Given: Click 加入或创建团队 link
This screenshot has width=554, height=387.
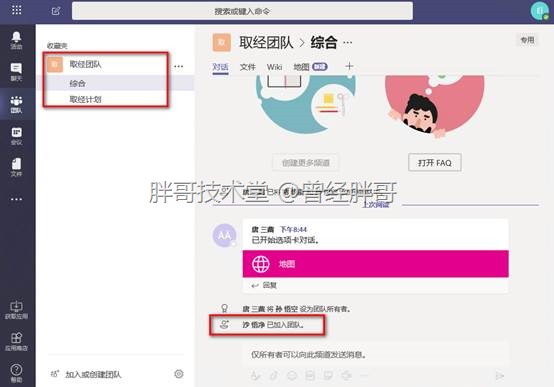Looking at the screenshot, I should click(x=93, y=374).
